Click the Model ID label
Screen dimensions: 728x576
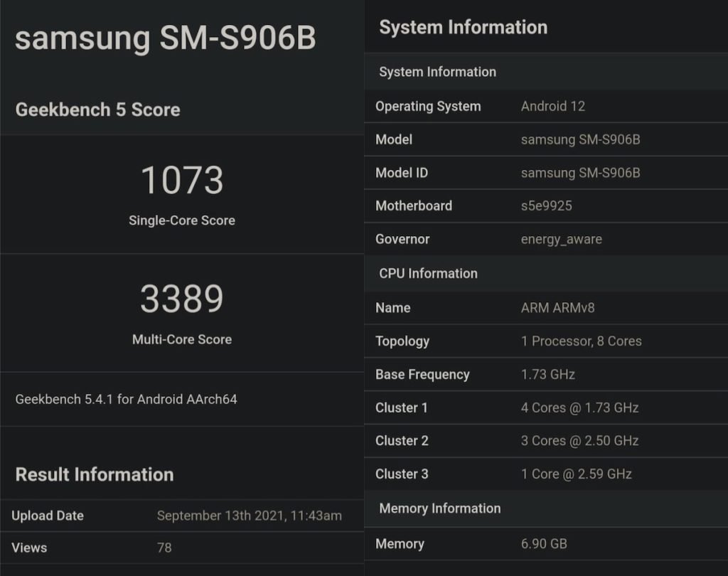tap(402, 173)
